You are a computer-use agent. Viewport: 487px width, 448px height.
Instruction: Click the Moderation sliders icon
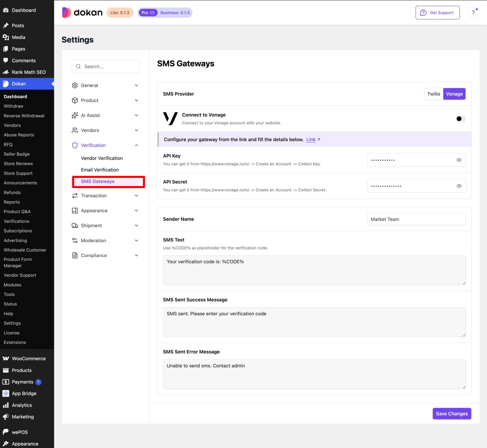tap(75, 241)
